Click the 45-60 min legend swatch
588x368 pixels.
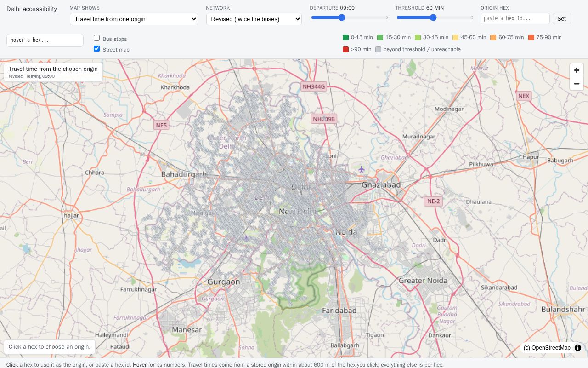coord(455,37)
